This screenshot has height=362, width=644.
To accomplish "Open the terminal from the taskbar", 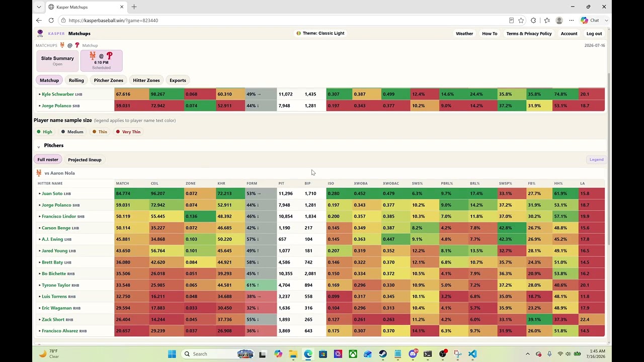I will tap(428, 354).
